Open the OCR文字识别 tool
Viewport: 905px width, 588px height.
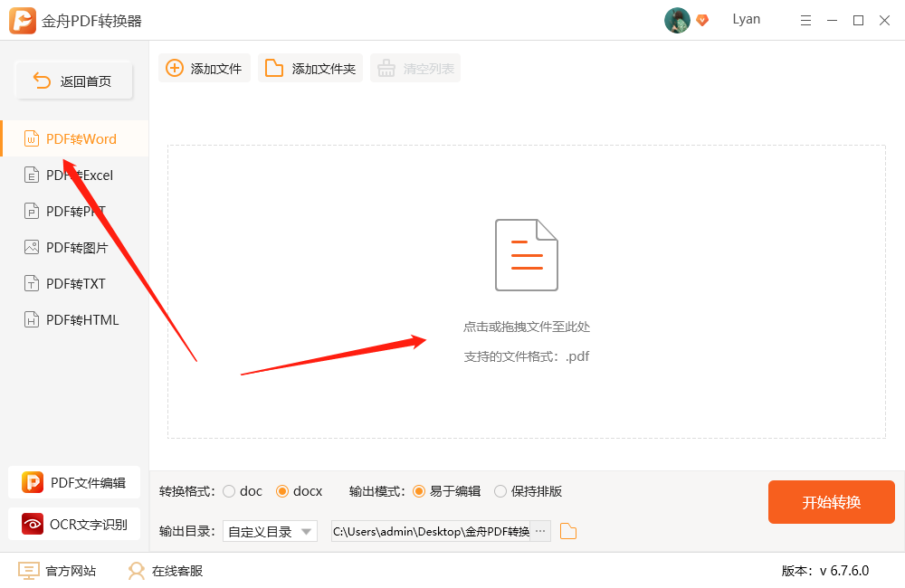click(74, 524)
